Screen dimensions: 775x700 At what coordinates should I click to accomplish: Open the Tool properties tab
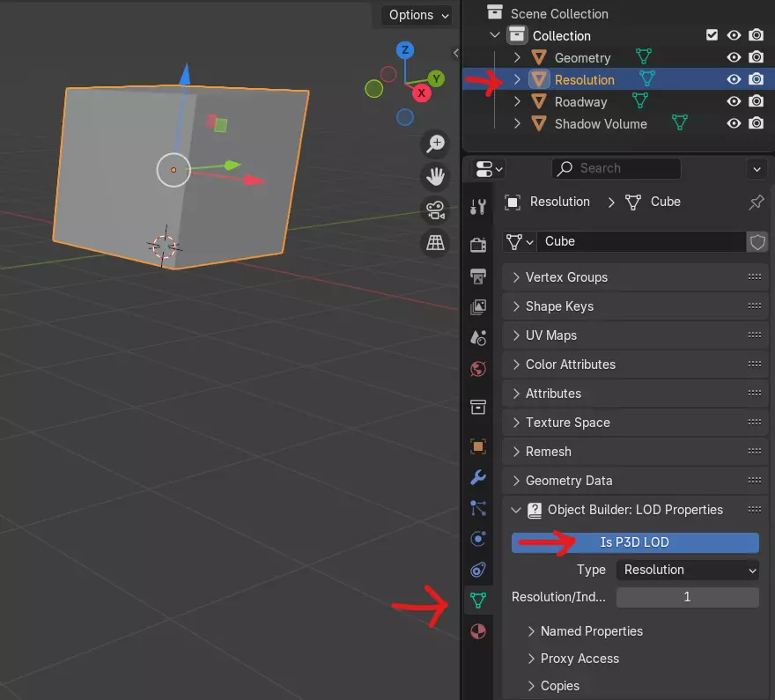pyautogui.click(x=478, y=207)
